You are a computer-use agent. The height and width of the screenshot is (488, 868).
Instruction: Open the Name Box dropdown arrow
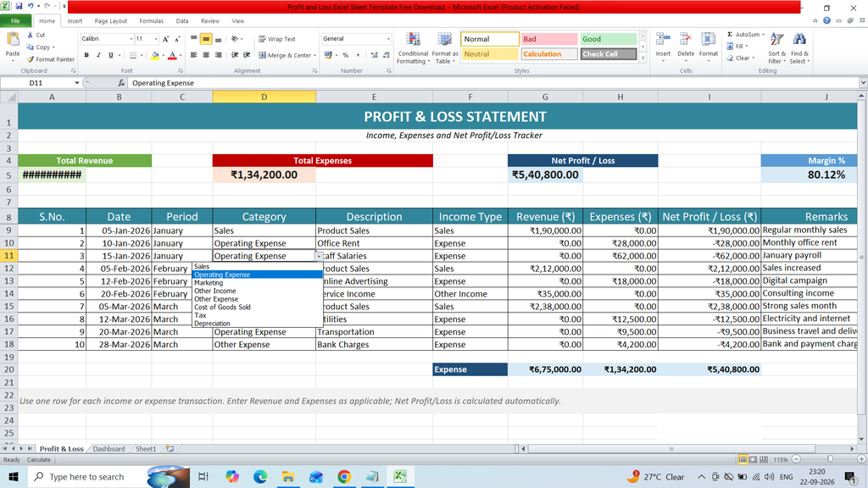coord(76,83)
